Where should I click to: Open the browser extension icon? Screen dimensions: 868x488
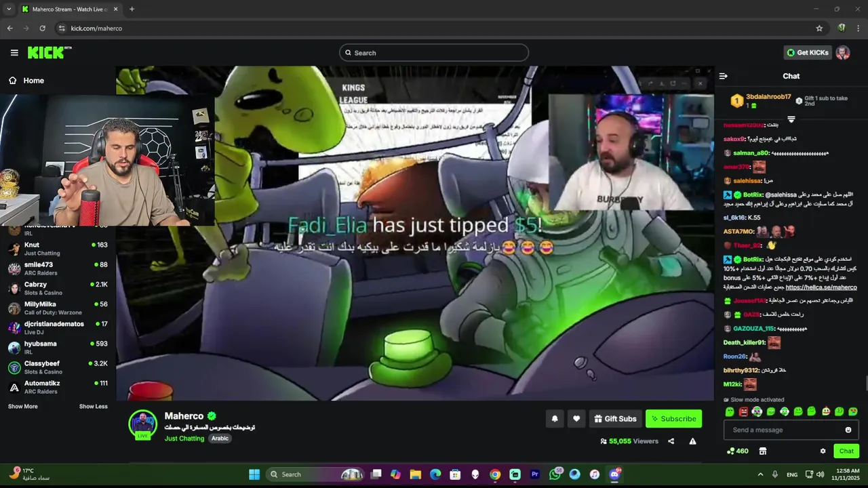[x=842, y=28]
